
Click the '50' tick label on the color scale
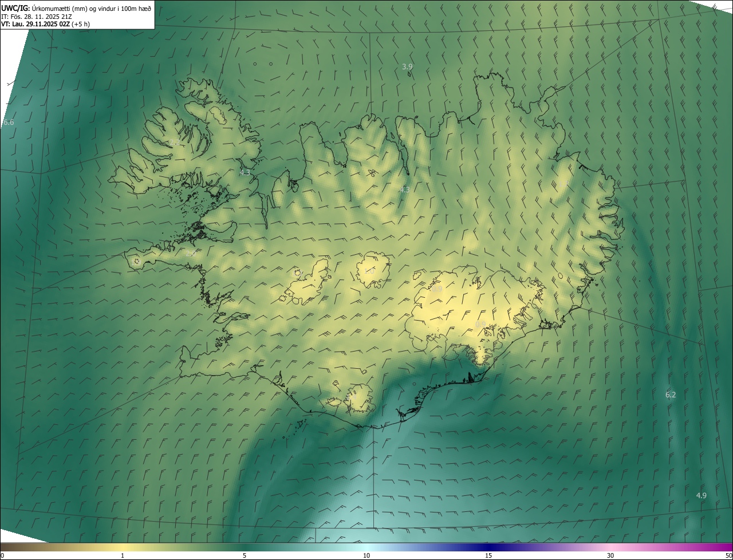pos(728,556)
